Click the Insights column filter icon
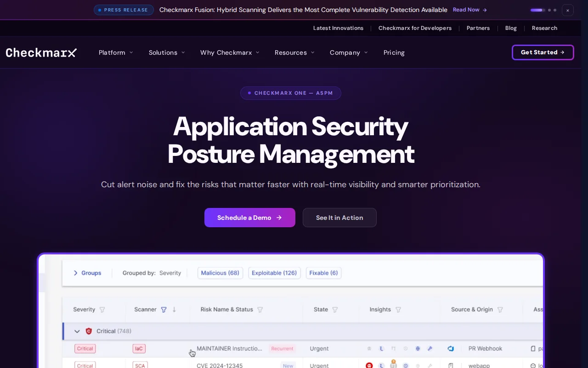Screen dimensions: 588x368 [x=398, y=310]
